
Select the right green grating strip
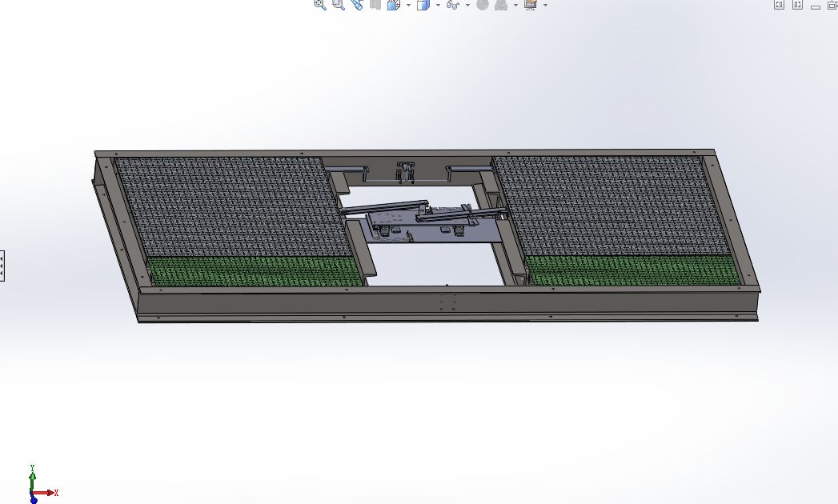tap(633, 270)
